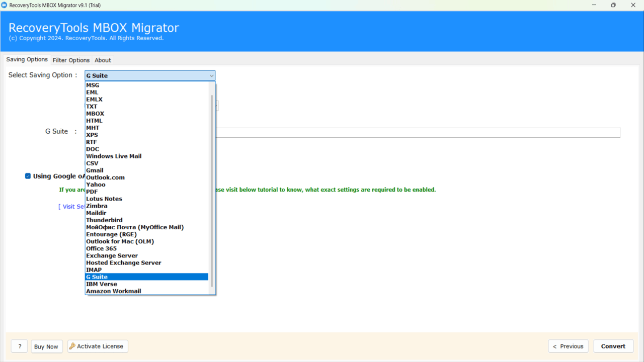Select MSG from the saving option list
Viewport: 644px width, 362px height.
click(x=146, y=85)
